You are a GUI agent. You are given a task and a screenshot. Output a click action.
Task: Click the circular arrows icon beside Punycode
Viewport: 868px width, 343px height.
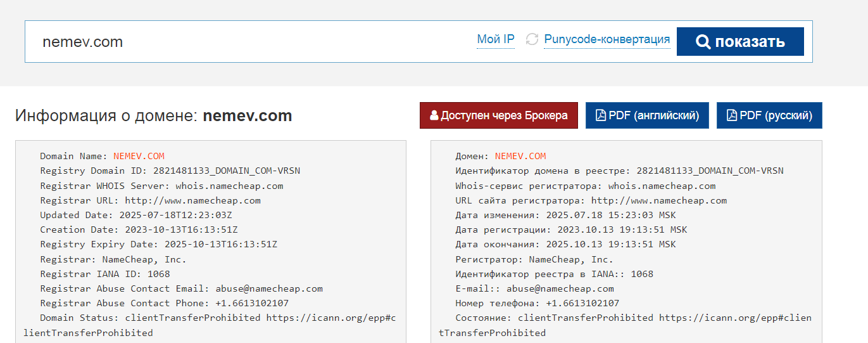coord(532,40)
